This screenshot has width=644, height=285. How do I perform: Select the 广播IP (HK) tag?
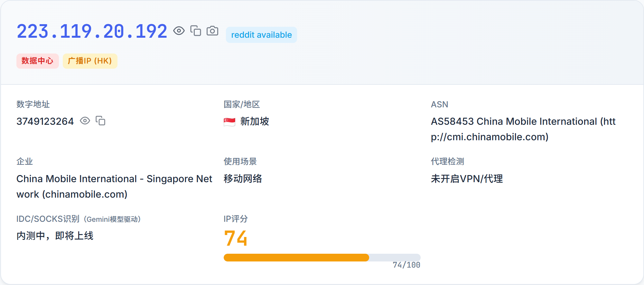click(90, 61)
